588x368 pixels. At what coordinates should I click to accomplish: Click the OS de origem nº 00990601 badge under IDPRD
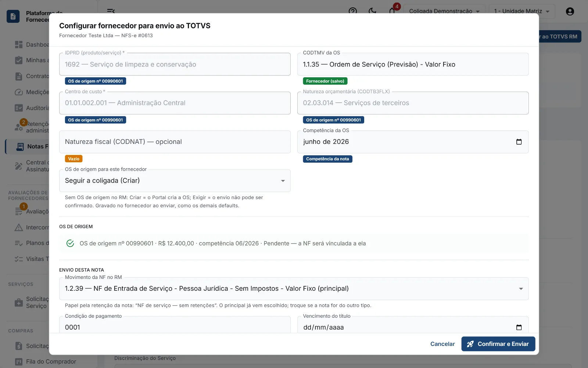point(96,81)
